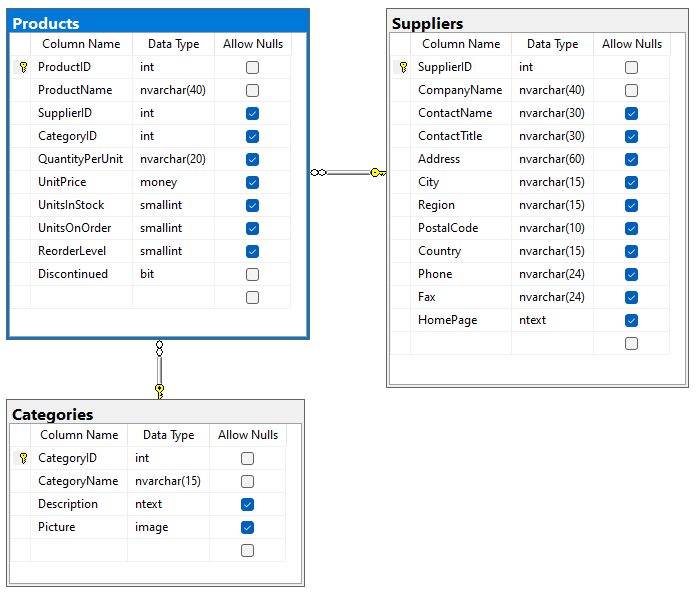Click Column Name header in Suppliers table
The height and width of the screenshot is (594, 697).
point(461,44)
